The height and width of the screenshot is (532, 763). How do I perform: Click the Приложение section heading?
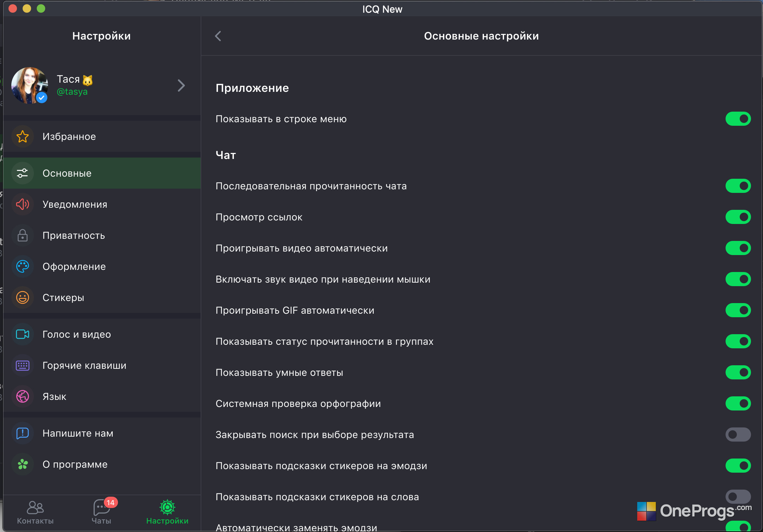pyautogui.click(x=252, y=88)
